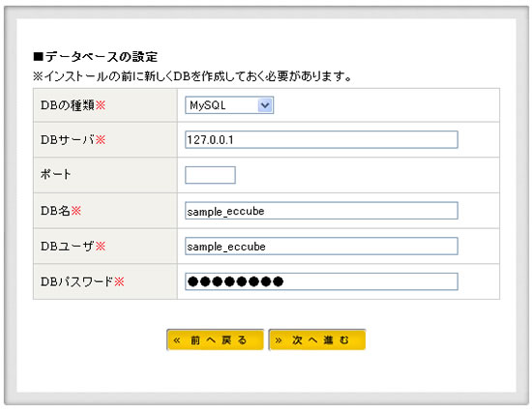Open the DBの種類 MySQL dropdown
Image resolution: width=532 pixels, height=409 pixels.
pyautogui.click(x=229, y=105)
